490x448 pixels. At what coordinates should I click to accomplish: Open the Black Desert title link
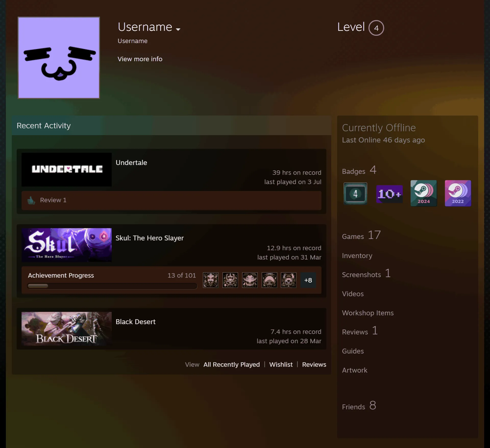pos(136,322)
